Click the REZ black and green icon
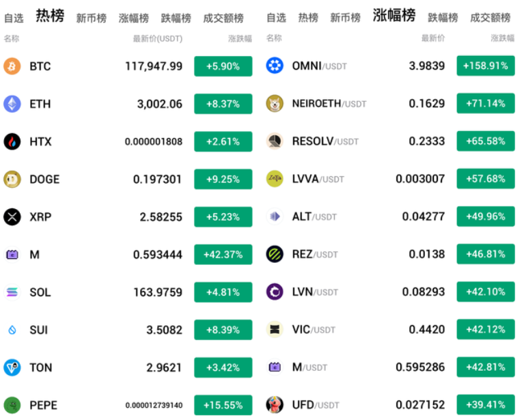 click(x=275, y=254)
